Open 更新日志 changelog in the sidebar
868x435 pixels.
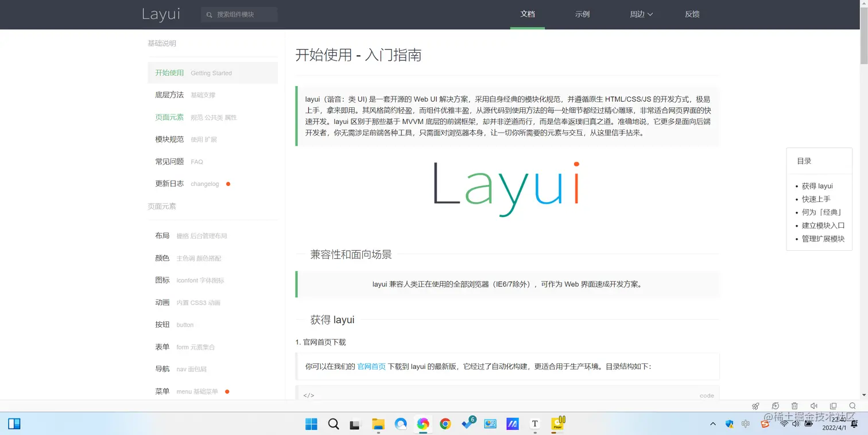point(212,184)
